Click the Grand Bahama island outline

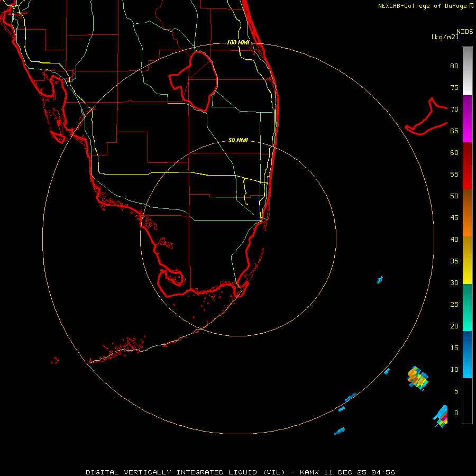point(426,116)
